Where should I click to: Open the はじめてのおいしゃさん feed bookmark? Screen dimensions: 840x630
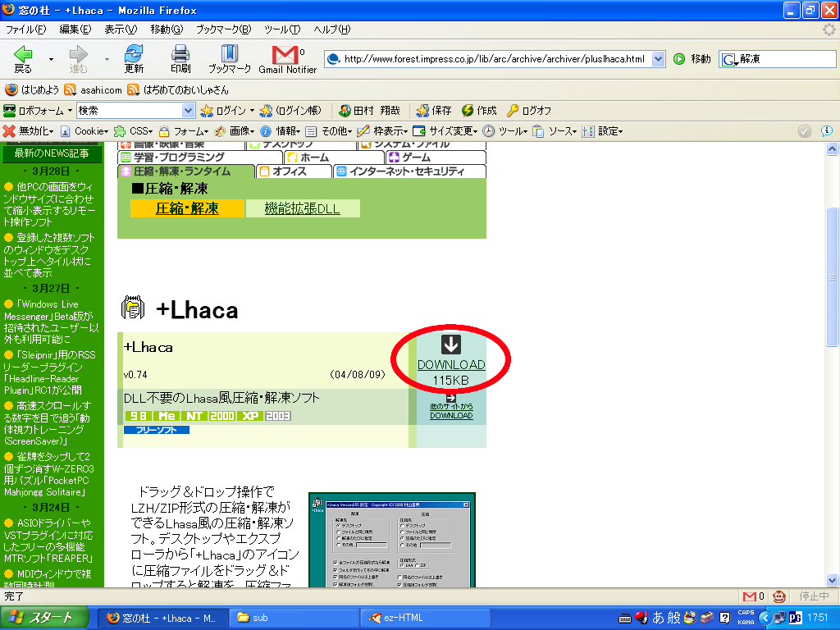tap(178, 89)
